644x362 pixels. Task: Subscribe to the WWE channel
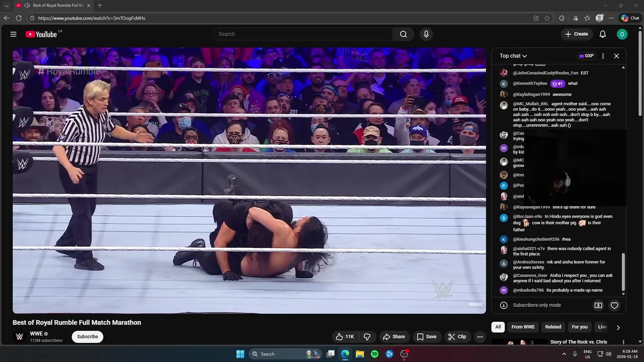pos(88,337)
